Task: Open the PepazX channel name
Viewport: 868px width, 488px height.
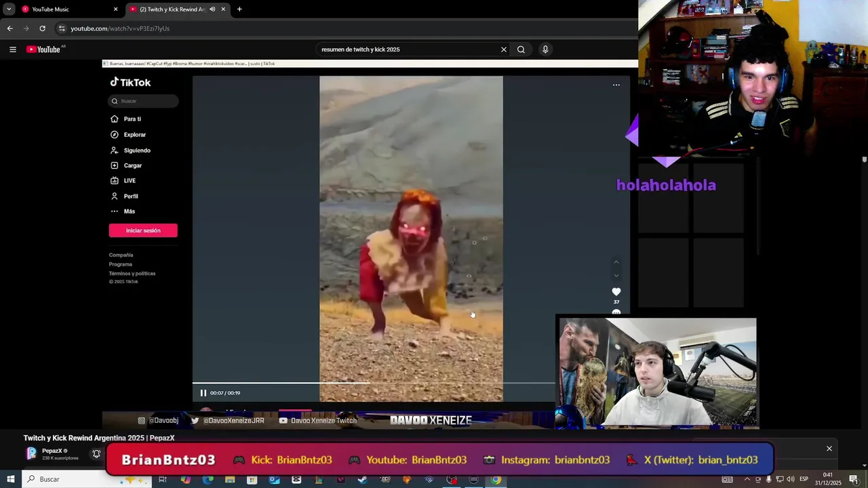Action: click(x=52, y=451)
